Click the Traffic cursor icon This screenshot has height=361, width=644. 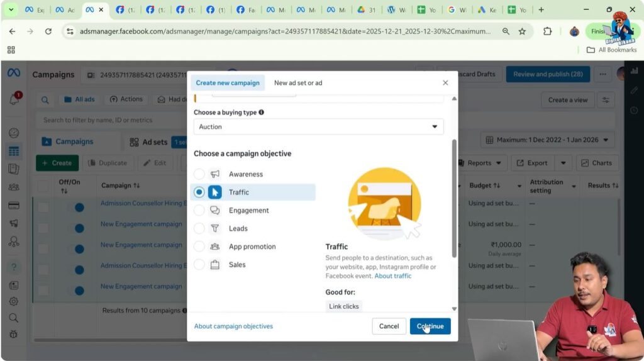coord(215,192)
